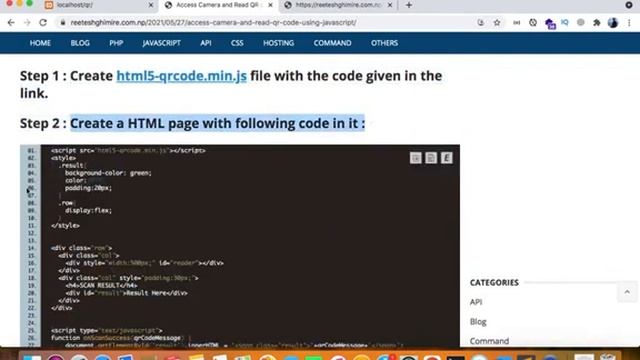Image resolution: width=640 pixels, height=360 pixels.
Task: Open the BLOG nav item
Action: [80, 43]
